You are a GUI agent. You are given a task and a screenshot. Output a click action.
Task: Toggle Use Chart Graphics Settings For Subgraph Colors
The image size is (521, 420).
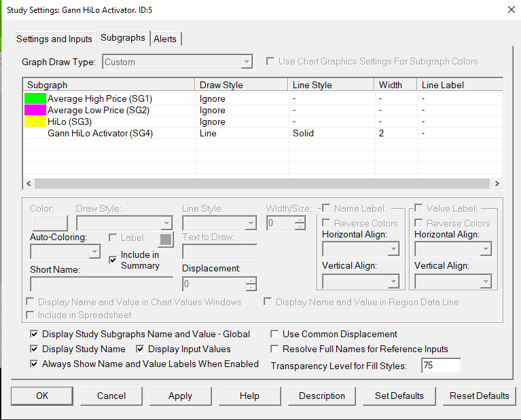[x=270, y=62]
